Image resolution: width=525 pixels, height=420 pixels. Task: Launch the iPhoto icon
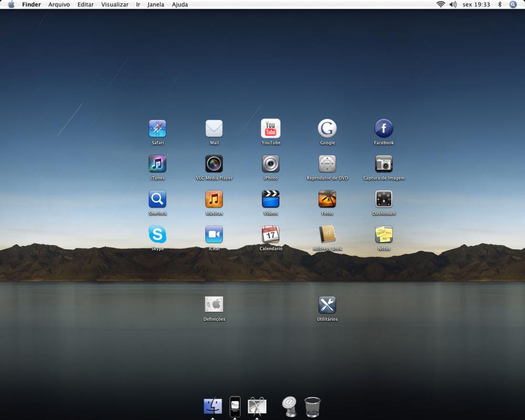point(270,164)
